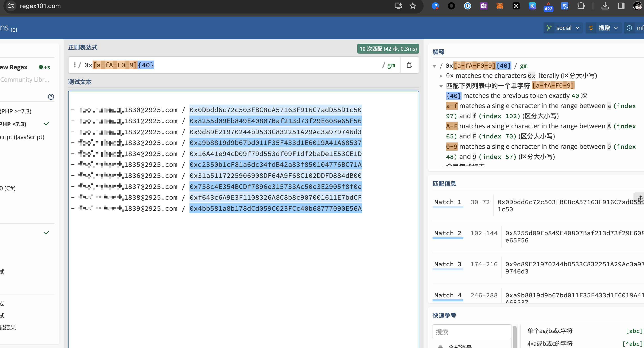644x348 pixels.
Task: Click the Community Library link
Action: pyautogui.click(x=24, y=80)
